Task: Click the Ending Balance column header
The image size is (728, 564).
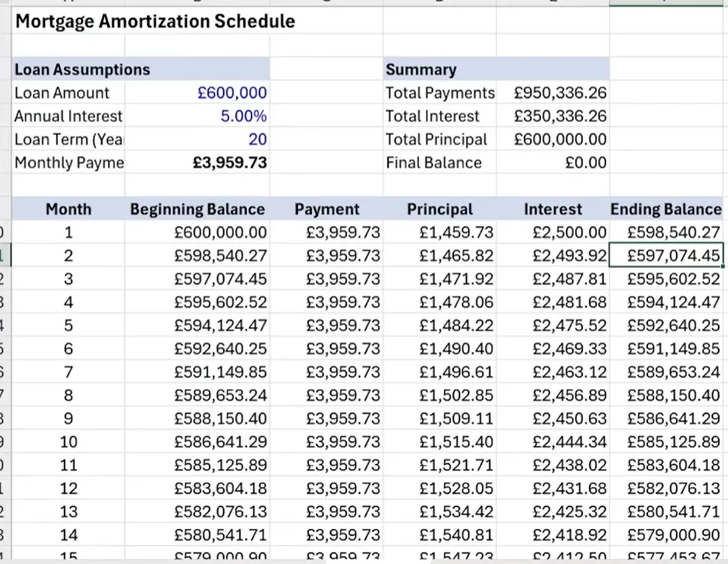Action: [x=665, y=210]
